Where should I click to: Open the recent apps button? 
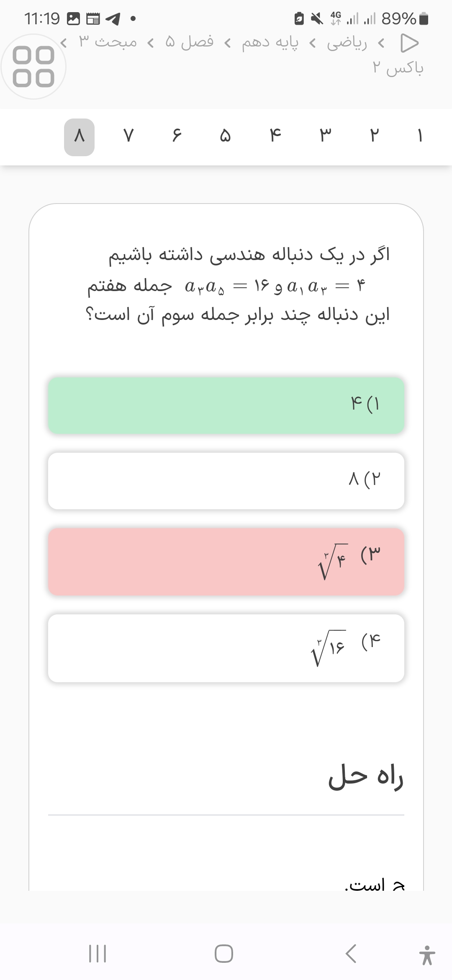(98, 954)
